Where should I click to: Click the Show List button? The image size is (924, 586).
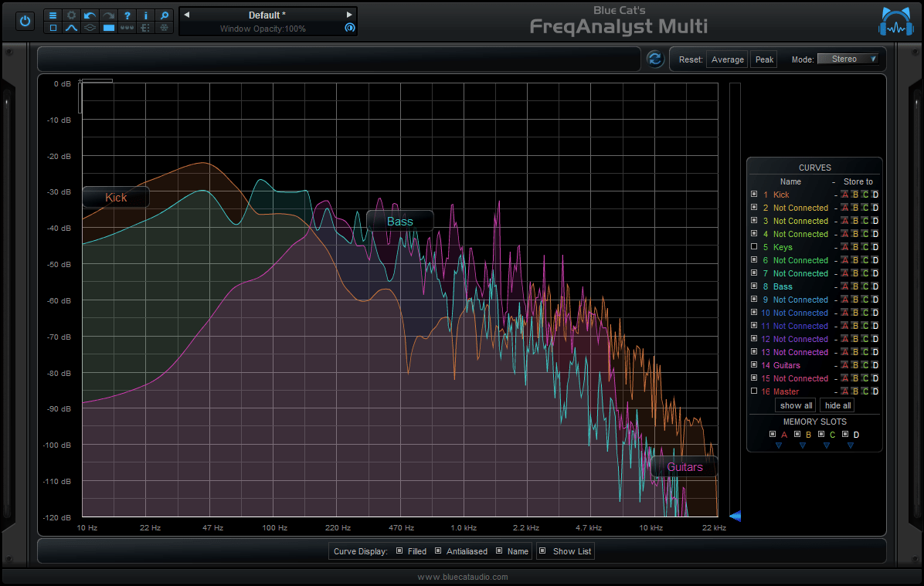tap(565, 551)
